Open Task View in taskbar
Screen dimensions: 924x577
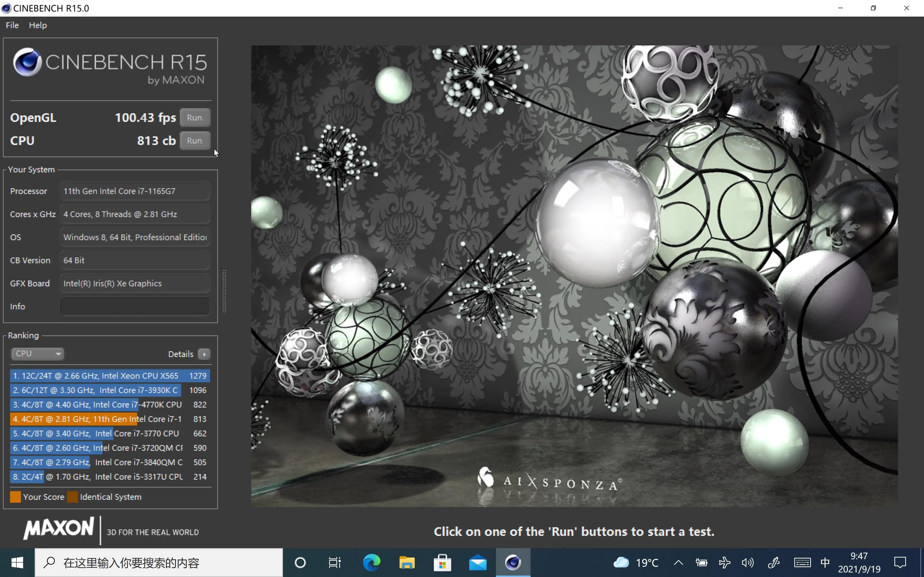click(335, 563)
